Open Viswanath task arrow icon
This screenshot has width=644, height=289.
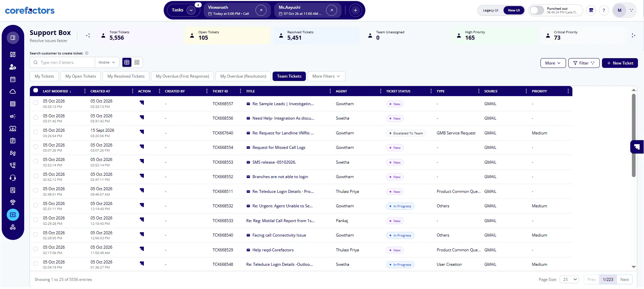coord(261,10)
